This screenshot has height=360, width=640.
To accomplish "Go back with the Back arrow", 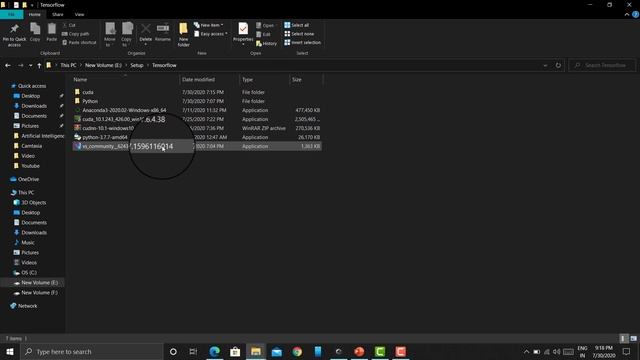I will pyautogui.click(x=8, y=65).
